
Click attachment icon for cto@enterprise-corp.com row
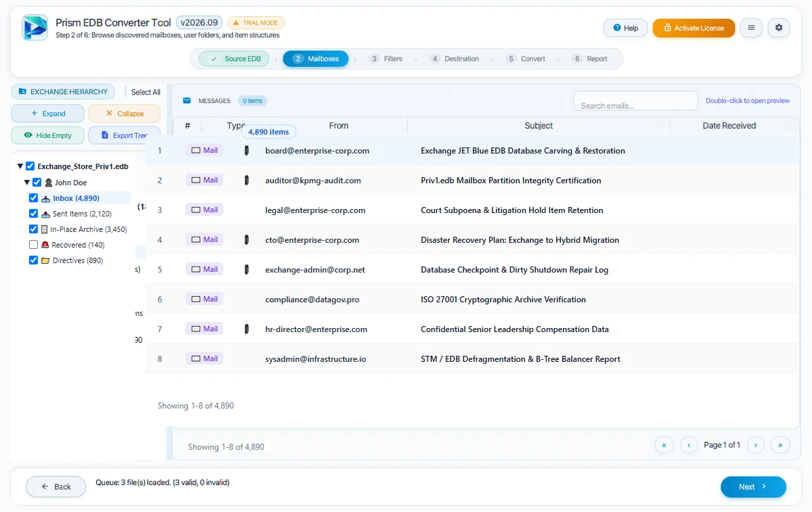[247, 239]
